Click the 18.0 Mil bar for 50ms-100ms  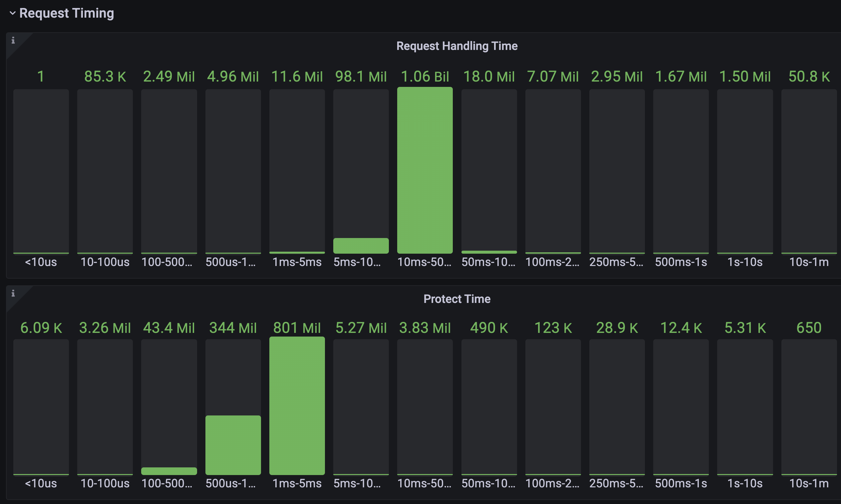click(489, 252)
